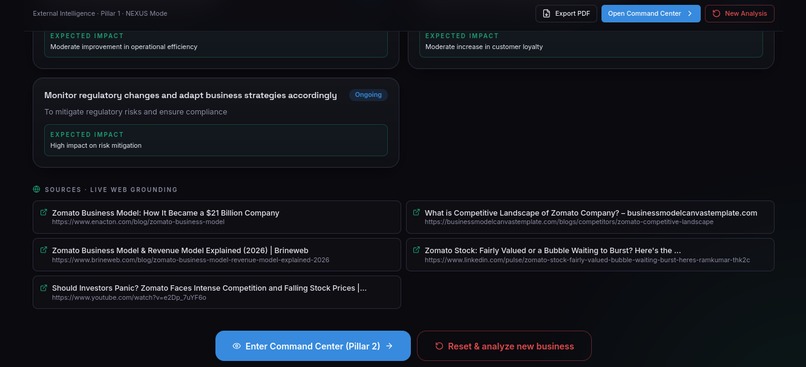The height and width of the screenshot is (367, 806).
Task: Click 'High impact on risk mitigation' text
Action: click(96, 145)
